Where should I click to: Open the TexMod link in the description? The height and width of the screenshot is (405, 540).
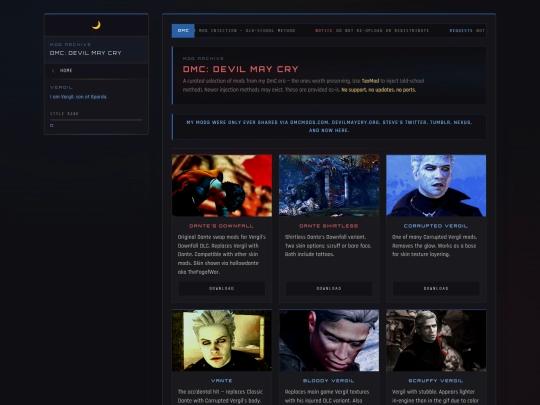(x=370, y=81)
